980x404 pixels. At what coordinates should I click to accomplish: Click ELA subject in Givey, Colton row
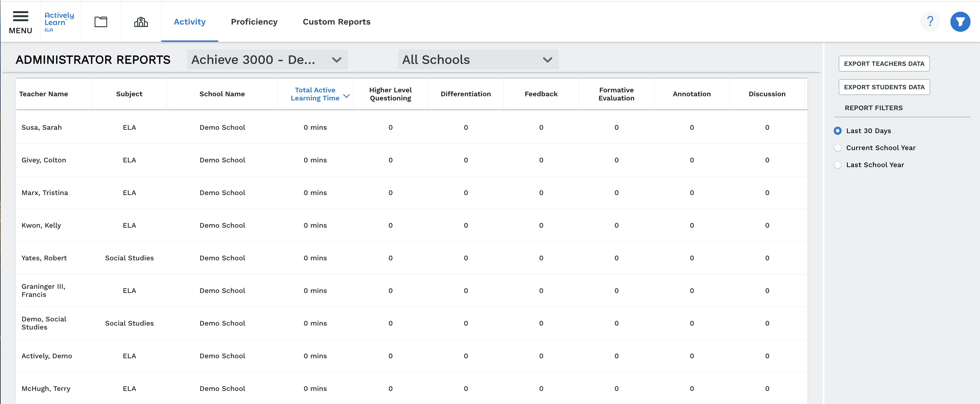click(x=129, y=160)
